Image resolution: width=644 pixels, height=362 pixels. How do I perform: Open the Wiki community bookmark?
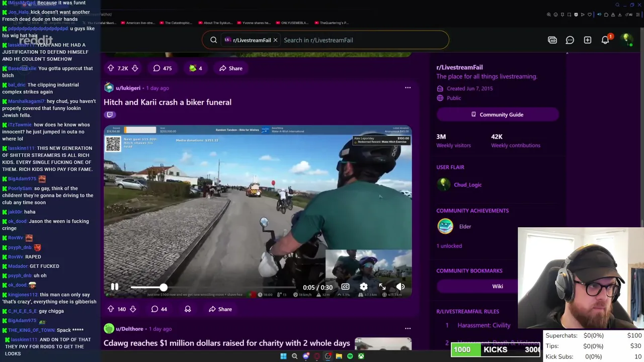(497, 286)
